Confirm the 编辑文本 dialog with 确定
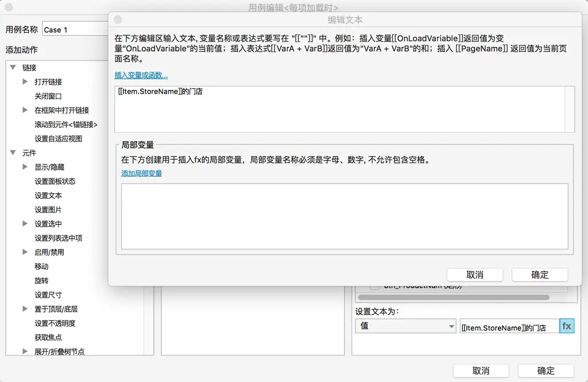The width and height of the screenshot is (588, 382). (539, 275)
